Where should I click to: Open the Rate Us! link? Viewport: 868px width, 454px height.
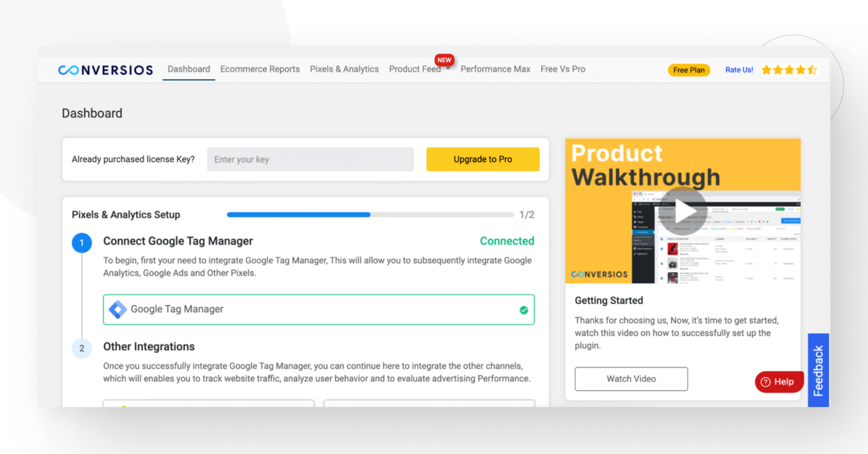point(739,69)
